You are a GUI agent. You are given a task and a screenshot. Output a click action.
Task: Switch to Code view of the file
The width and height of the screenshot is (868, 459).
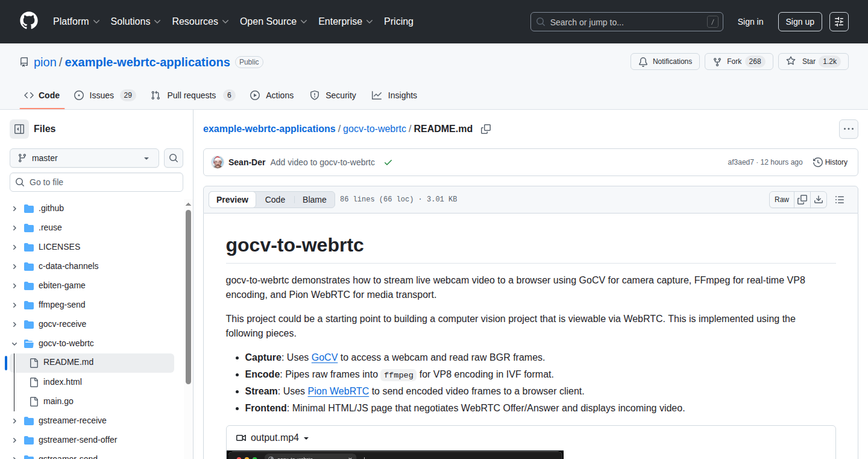275,200
